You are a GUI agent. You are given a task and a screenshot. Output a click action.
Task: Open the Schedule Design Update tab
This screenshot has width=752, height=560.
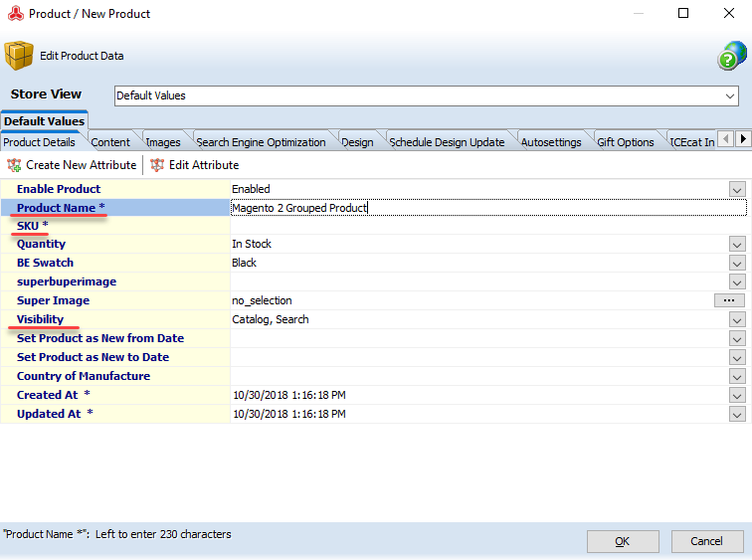click(447, 142)
